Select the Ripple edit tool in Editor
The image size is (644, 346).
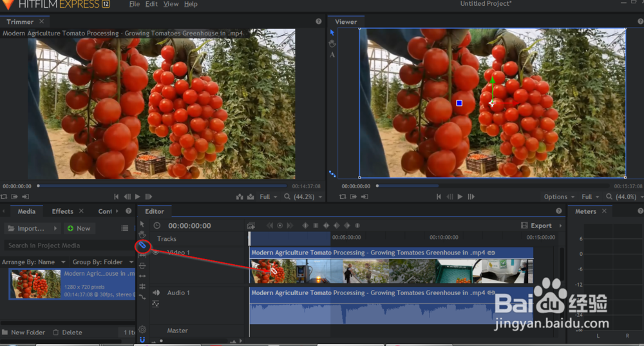tap(142, 276)
